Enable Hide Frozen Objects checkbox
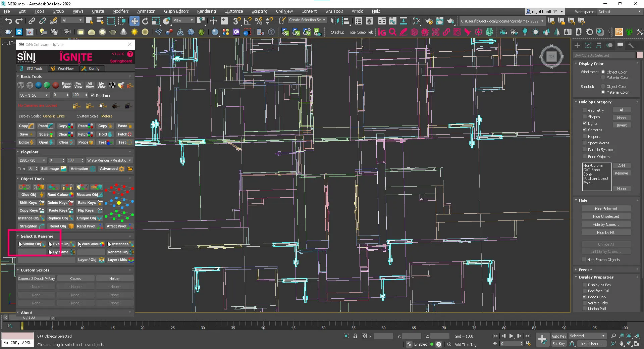This screenshot has height=349, width=644. click(584, 260)
